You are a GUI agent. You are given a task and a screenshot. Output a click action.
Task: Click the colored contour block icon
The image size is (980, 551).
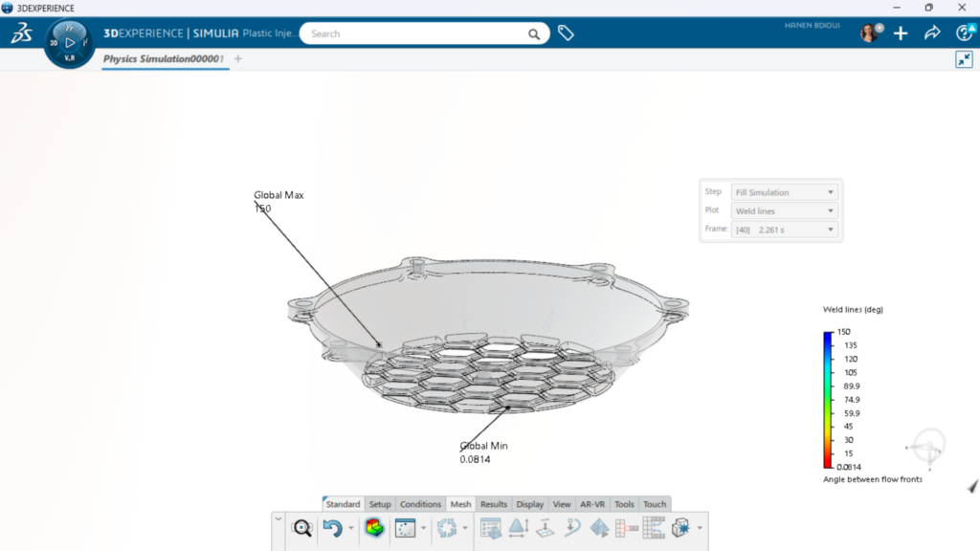tap(374, 528)
